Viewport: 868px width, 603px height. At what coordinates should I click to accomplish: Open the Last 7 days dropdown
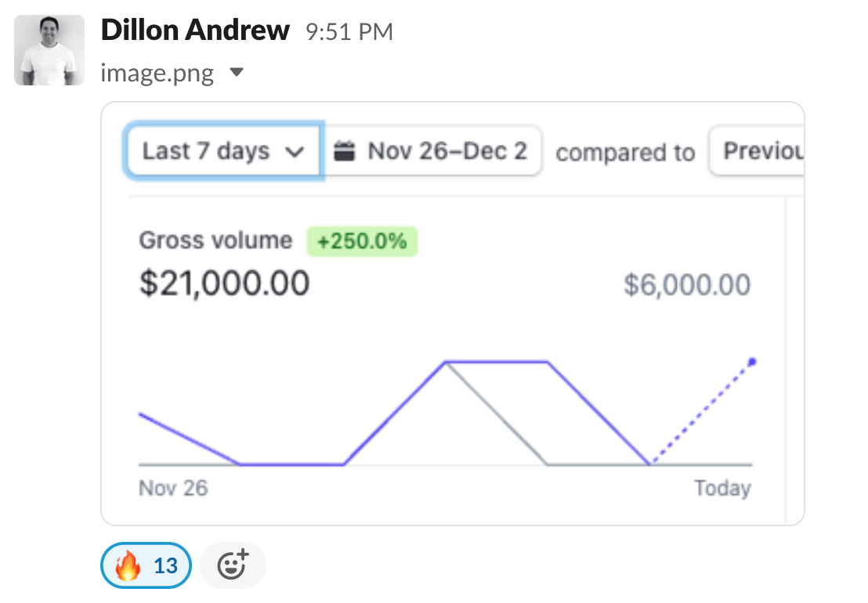223,150
